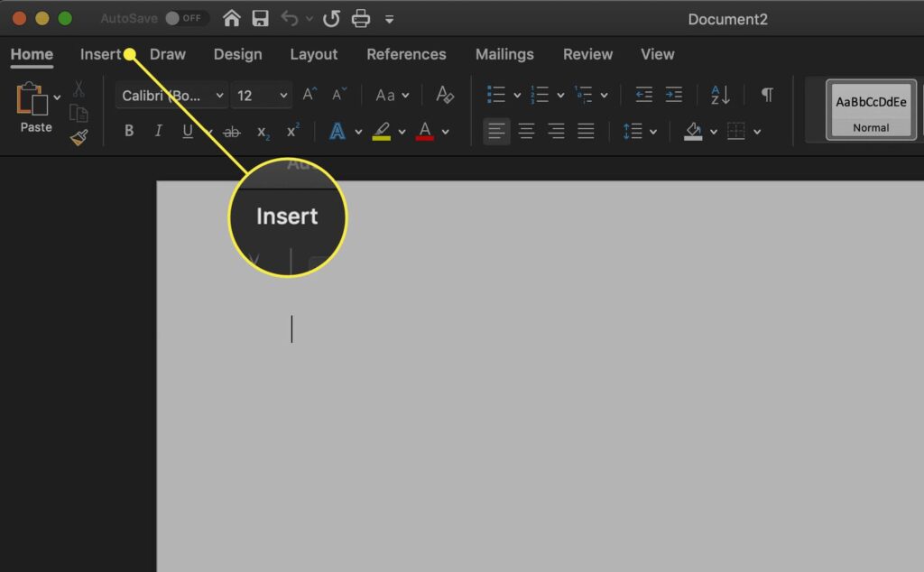Click the Sort icon in the ribbon

pos(717,94)
